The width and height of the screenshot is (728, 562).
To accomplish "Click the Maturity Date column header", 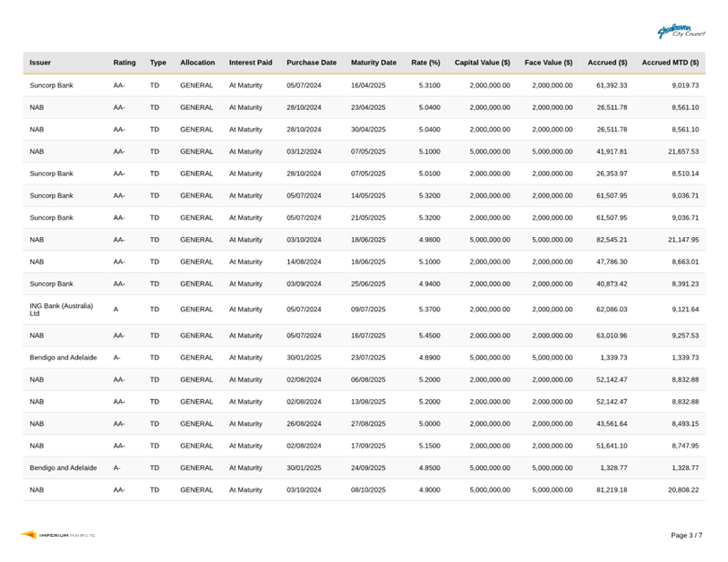I will pos(373,63).
